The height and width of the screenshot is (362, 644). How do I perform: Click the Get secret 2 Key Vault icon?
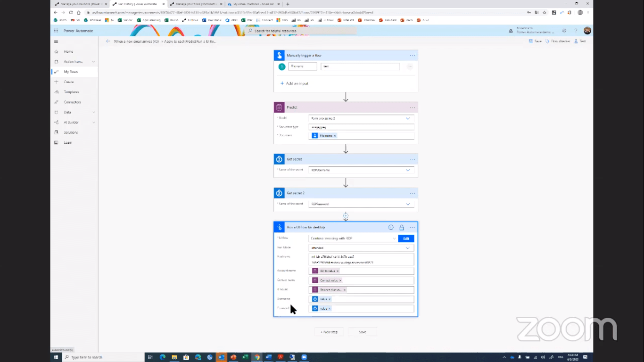tap(279, 193)
